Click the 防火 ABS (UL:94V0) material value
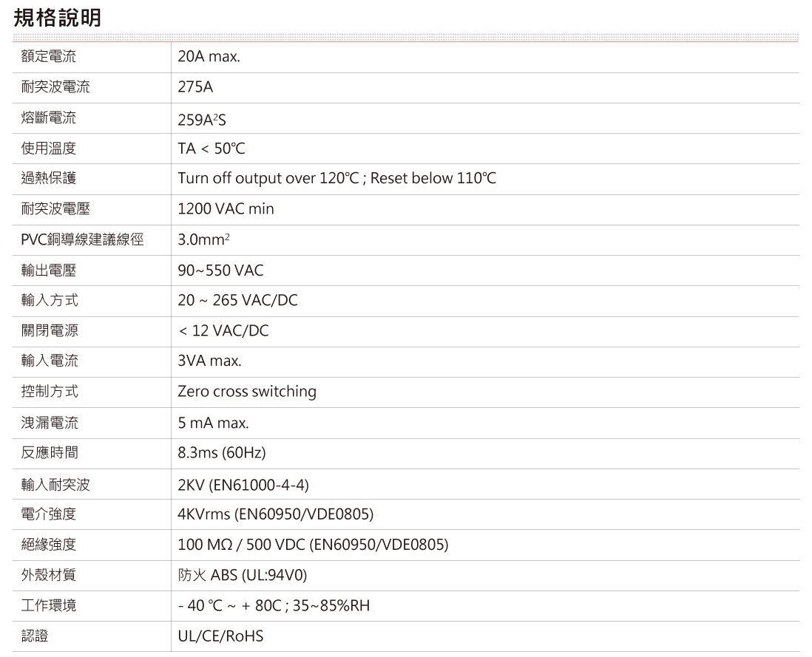The width and height of the screenshot is (812, 657). pyautogui.click(x=242, y=576)
